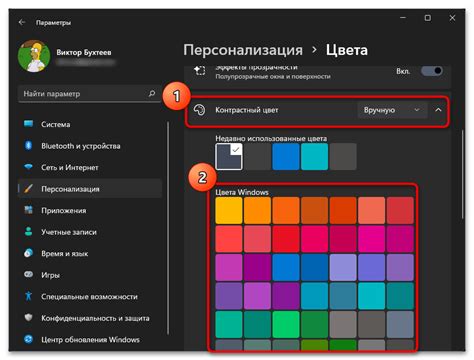Choose the red swatch ending first row

pyautogui.click(x=400, y=210)
